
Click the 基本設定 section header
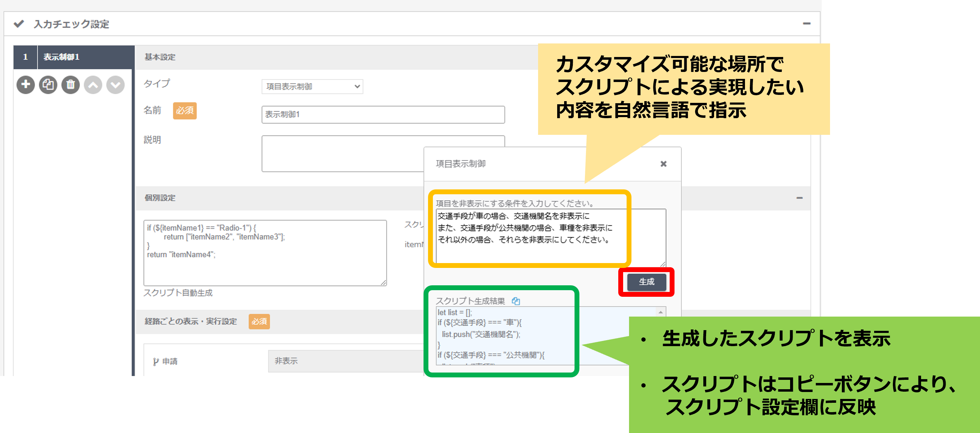(x=160, y=57)
